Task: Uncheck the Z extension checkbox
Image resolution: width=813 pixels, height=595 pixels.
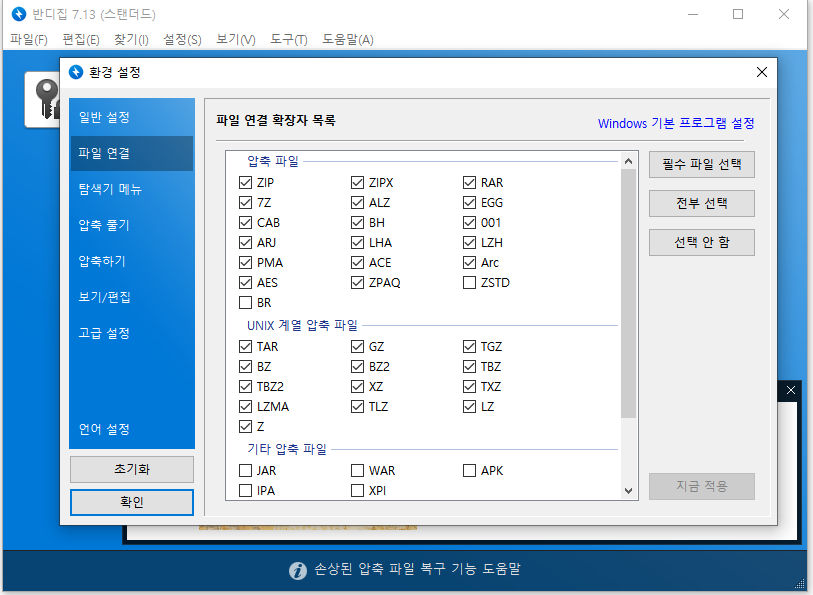Action: pos(245,427)
